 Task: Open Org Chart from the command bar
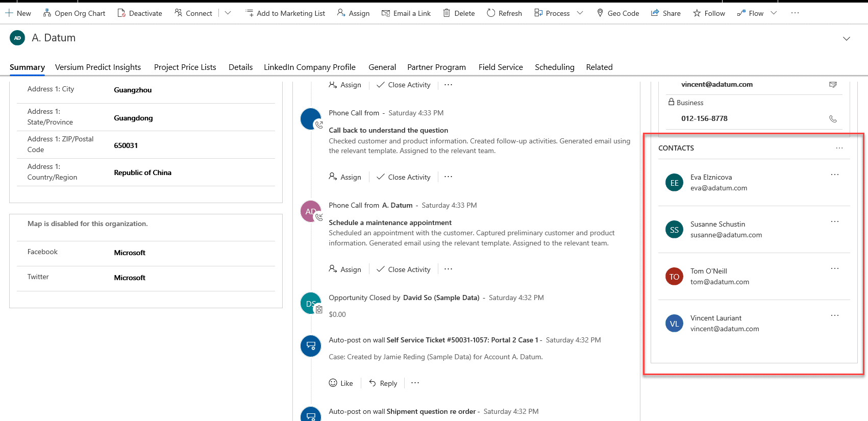[x=74, y=13]
